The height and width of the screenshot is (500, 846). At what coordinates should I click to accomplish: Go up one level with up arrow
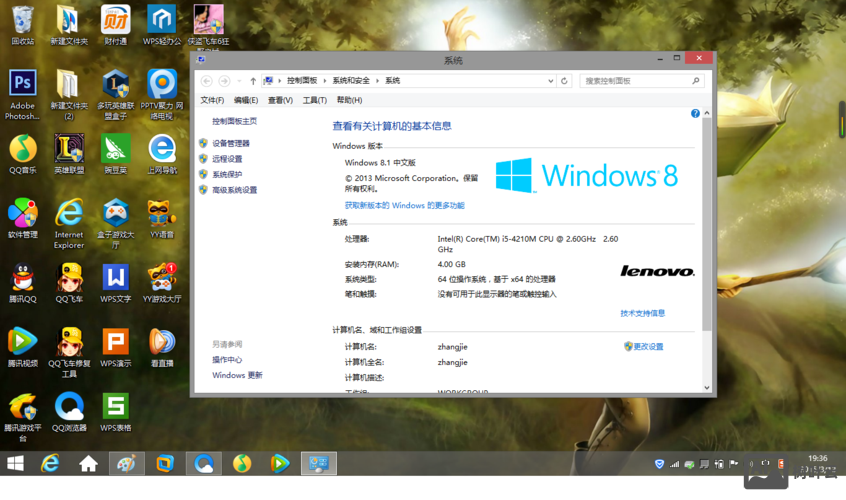click(253, 81)
